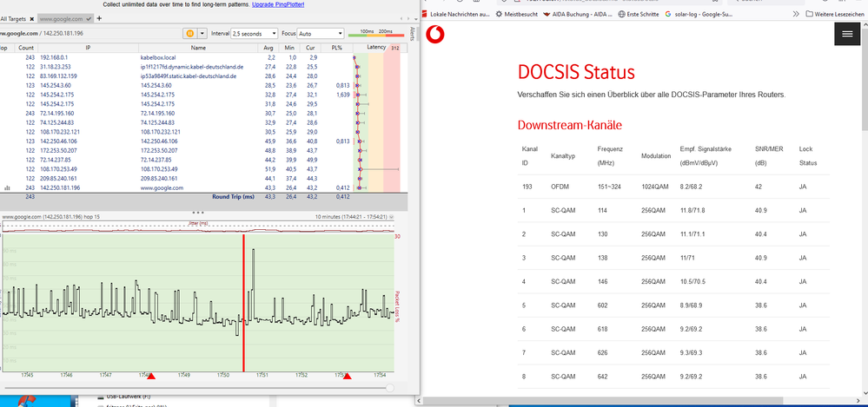Select IP 209.85.240.161 row
The image size is (868, 407).
[x=203, y=178]
